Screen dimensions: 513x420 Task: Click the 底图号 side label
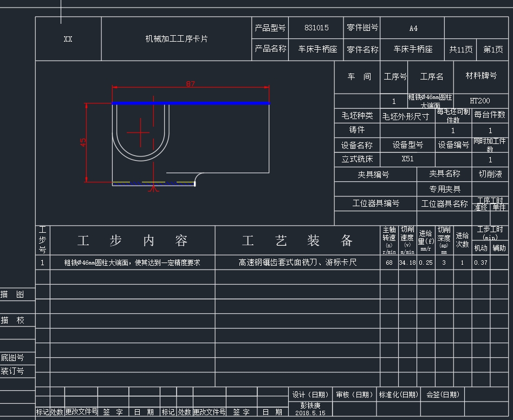click(12, 358)
